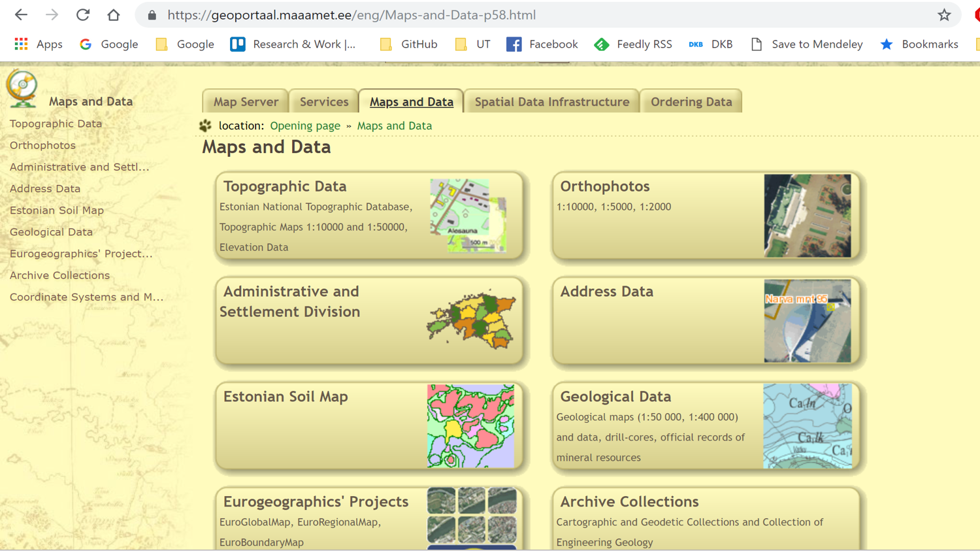980x551 pixels.
Task: Expand the UT bookmark folder
Action: click(472, 44)
